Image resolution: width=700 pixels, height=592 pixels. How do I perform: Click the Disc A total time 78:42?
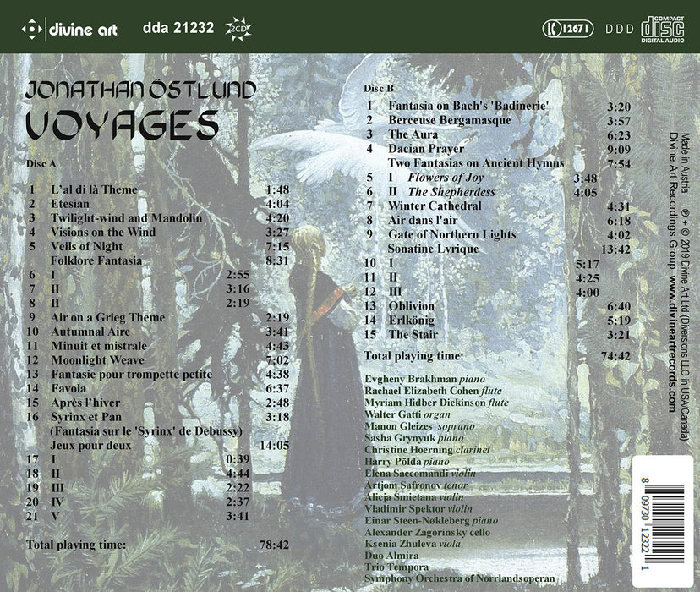pos(274,545)
